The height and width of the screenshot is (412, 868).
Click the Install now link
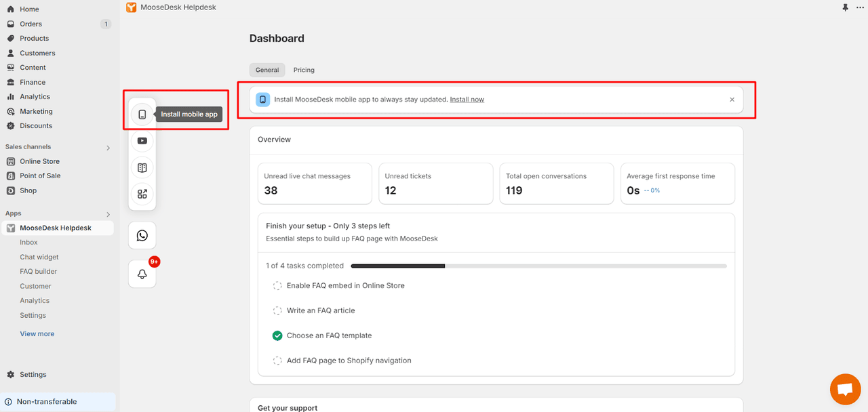coord(467,100)
